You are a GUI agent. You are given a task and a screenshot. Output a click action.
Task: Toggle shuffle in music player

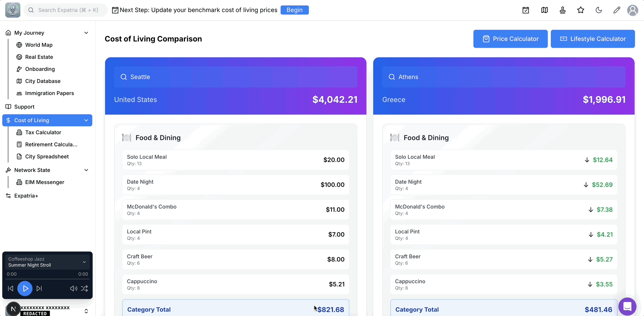(84, 288)
